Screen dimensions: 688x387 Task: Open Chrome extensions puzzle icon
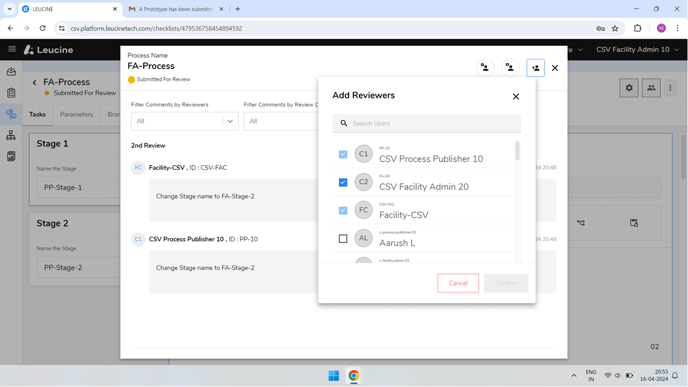[x=638, y=28]
